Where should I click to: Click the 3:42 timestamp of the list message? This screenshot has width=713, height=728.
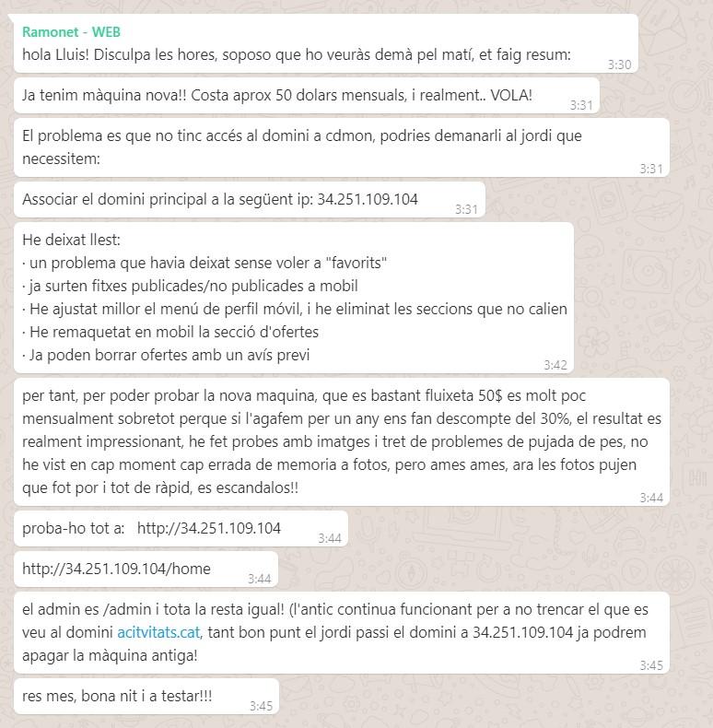(x=555, y=365)
